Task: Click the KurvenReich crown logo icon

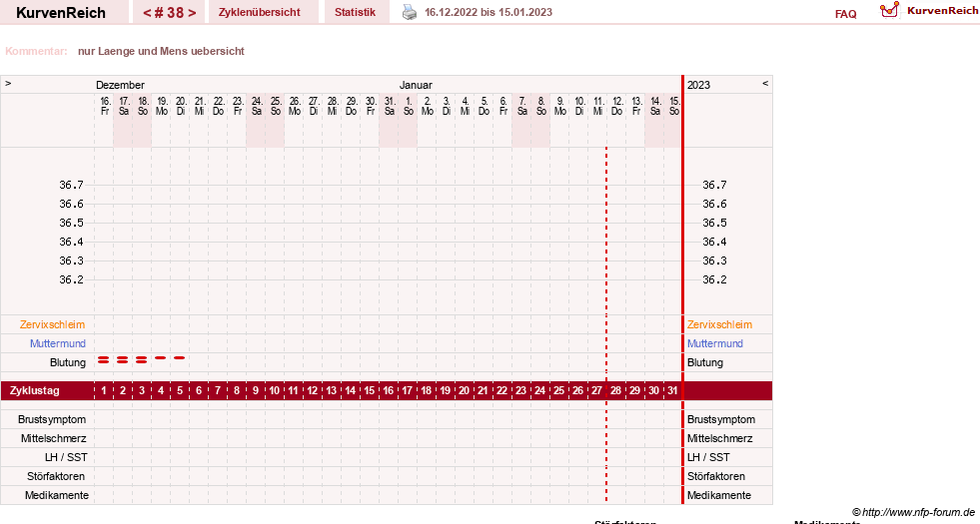Action: (x=889, y=10)
